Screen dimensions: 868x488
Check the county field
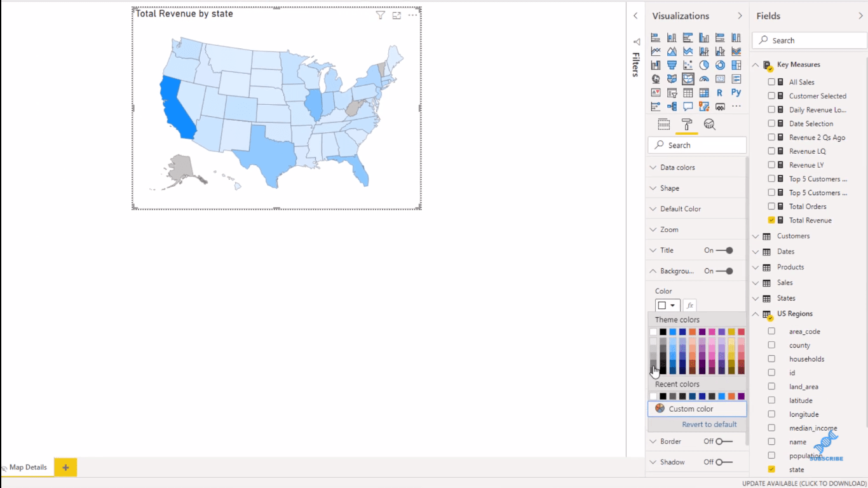771,345
